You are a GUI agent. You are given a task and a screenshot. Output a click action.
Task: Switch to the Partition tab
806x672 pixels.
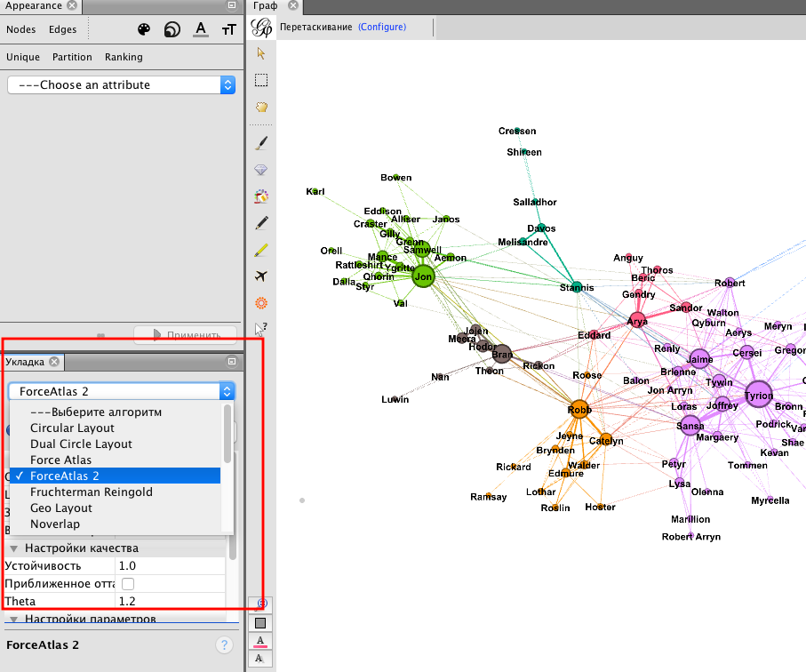72,57
